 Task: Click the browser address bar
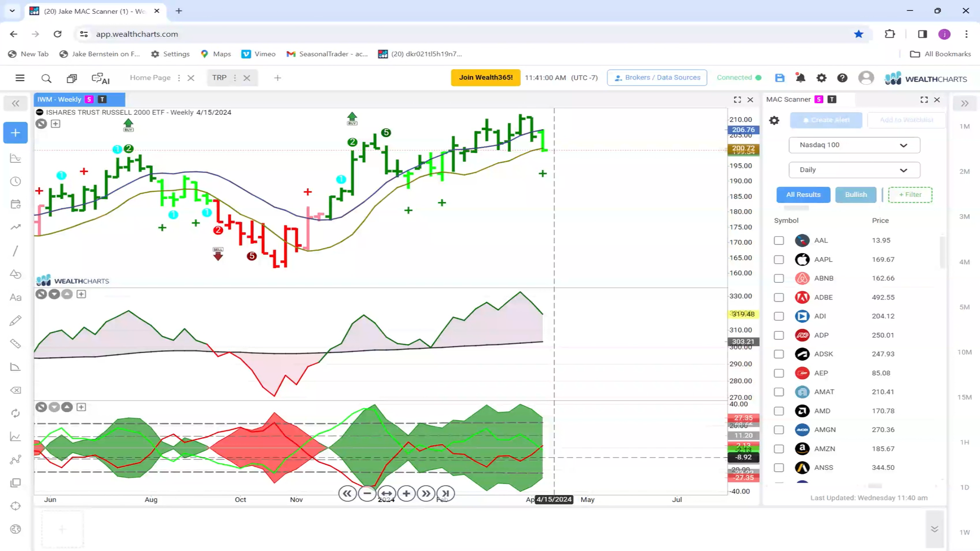tap(459, 34)
